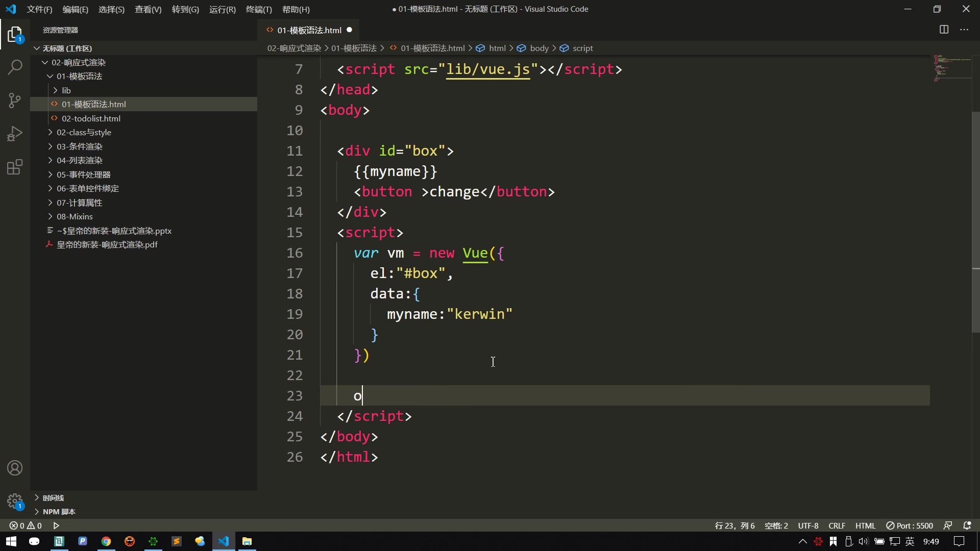
Task: Change indentation via 空格: 2
Action: pos(776,525)
